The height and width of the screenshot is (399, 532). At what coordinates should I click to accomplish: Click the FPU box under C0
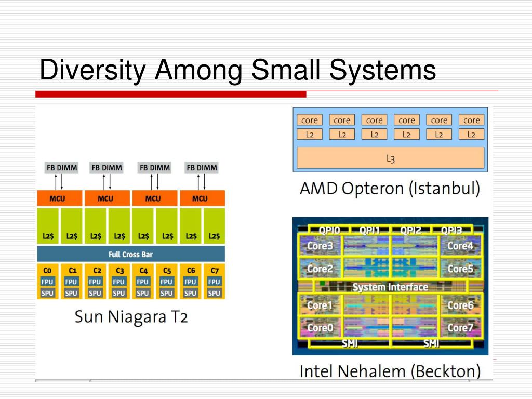(47, 282)
